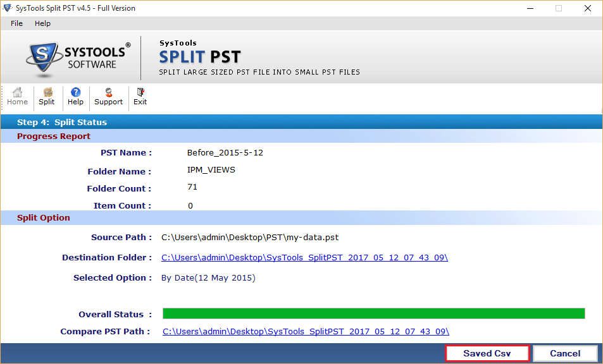Click the Saved Csv button
The image size is (603, 364).
487,353
